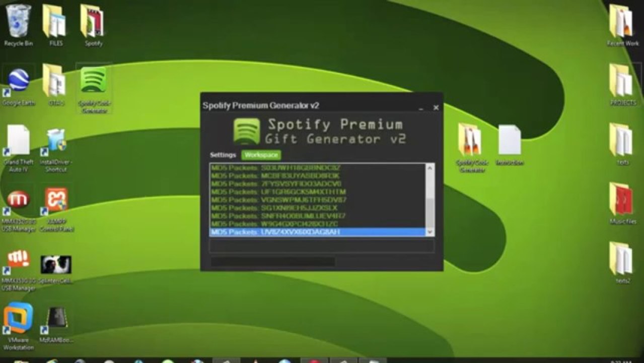Image resolution: width=644 pixels, height=363 pixels.
Task: Open the red Music files folder
Action: pos(622,203)
